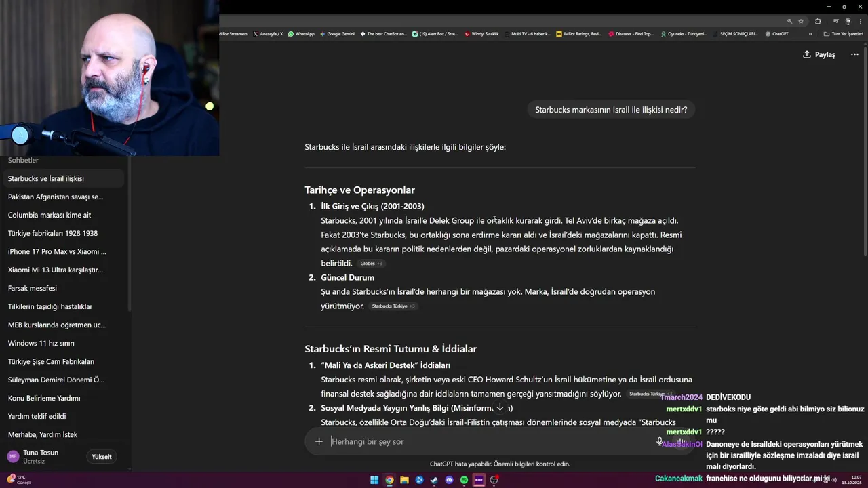The height and width of the screenshot is (488, 868).
Task: Click the Starbucks'ın Resmî Tutumu & İddialar heading
Action: pos(391,349)
